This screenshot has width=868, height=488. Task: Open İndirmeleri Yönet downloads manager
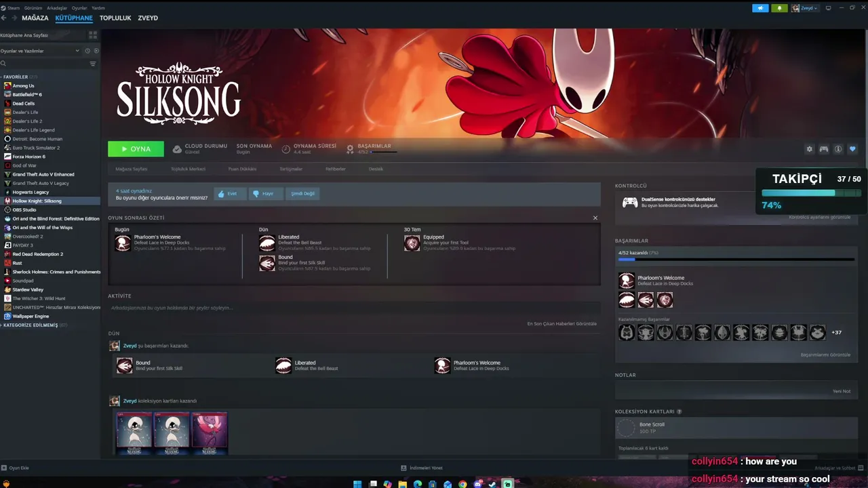[422, 468]
